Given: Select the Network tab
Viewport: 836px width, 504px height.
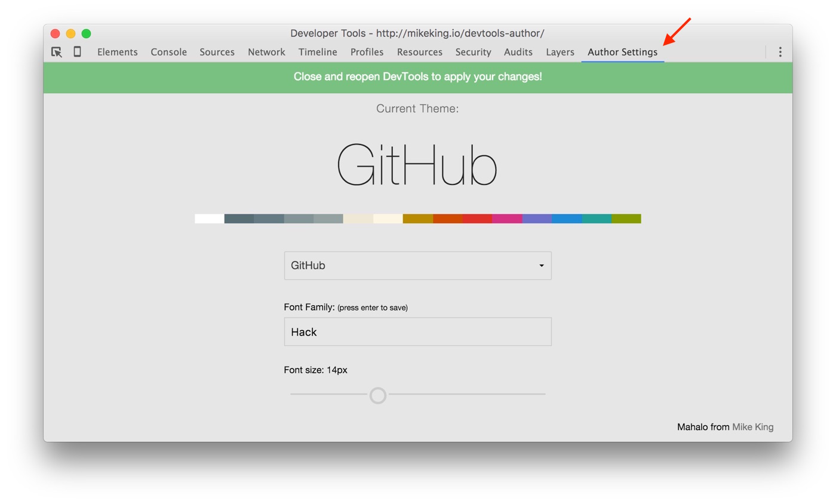Looking at the screenshot, I should coord(266,52).
